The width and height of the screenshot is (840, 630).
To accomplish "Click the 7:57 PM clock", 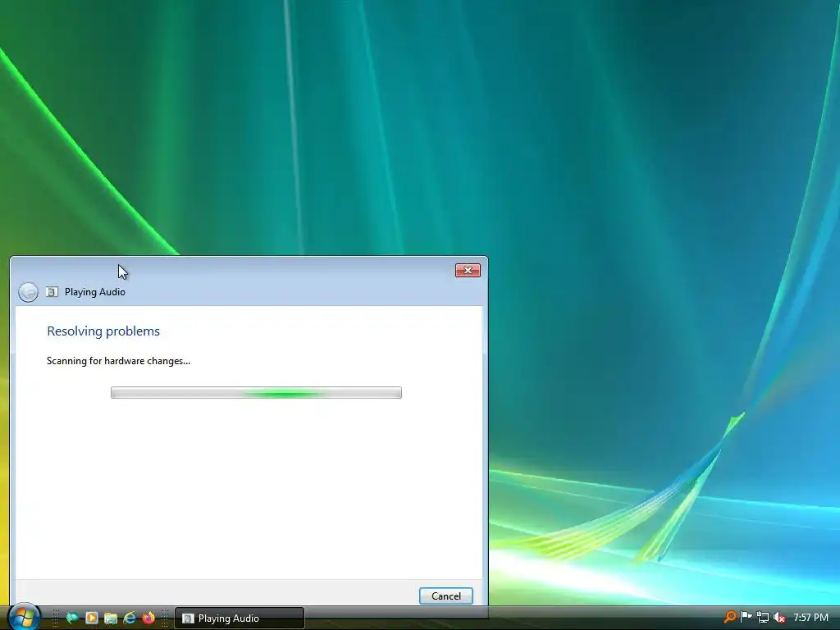I will click(811, 618).
